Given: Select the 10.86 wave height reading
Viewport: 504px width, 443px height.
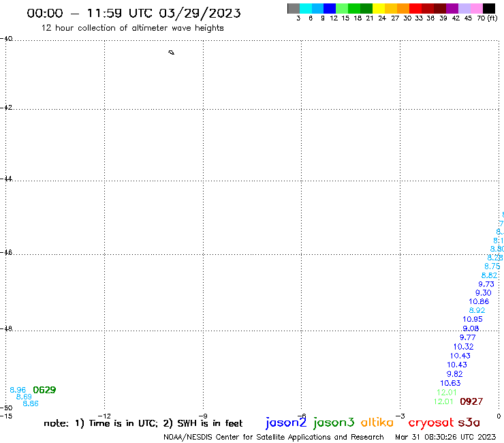Looking at the screenshot, I should pos(479,301).
